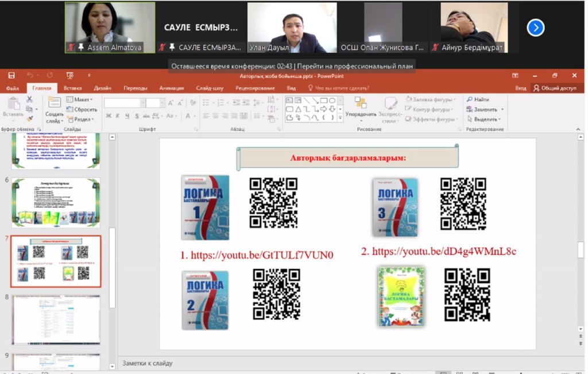Align text left
Viewport: 588px width, 374px height.
(206, 116)
